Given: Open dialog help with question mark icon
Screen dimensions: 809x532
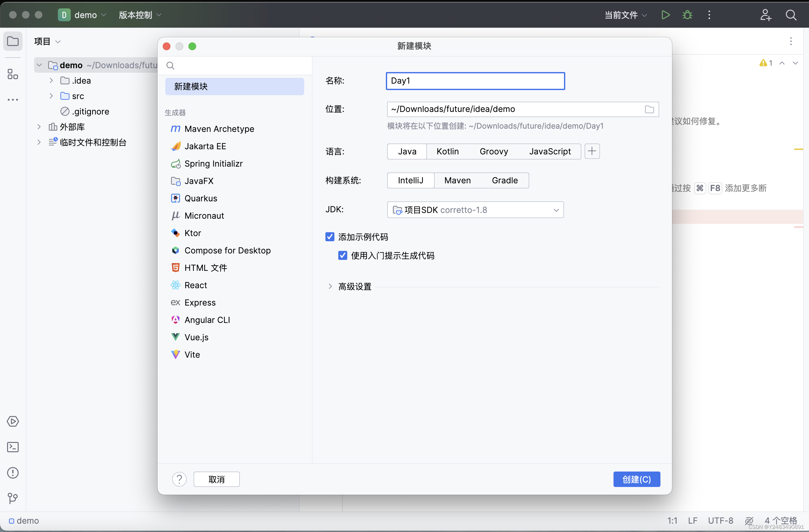Looking at the screenshot, I should pyautogui.click(x=179, y=479).
